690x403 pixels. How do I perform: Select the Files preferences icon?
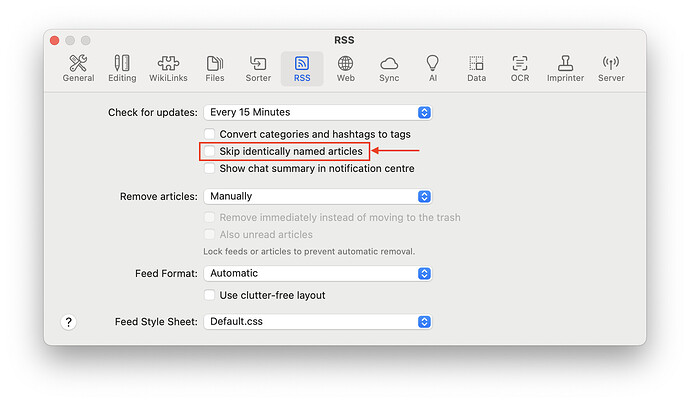coord(215,69)
